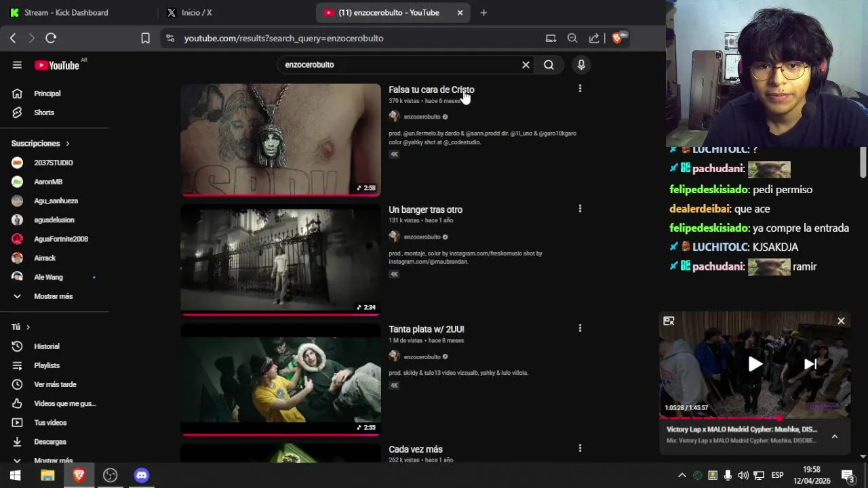Open File Explorer from taskbar
Viewport: 868px width, 488px height.
pos(47,475)
